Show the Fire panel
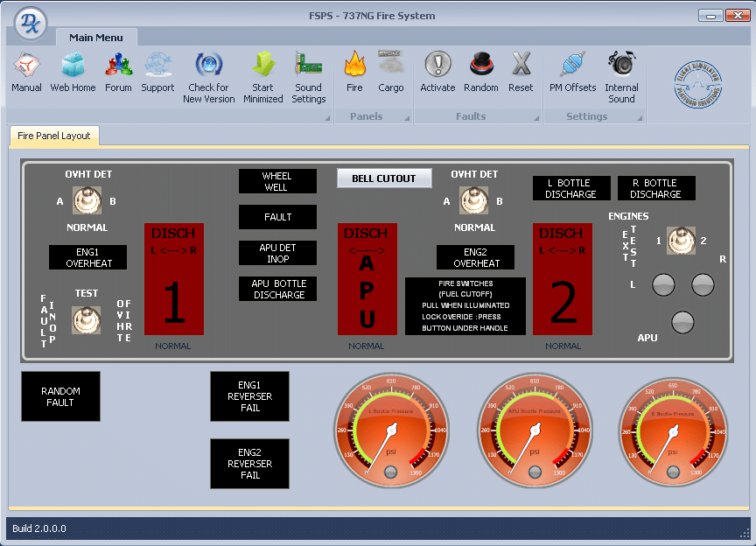The height and width of the screenshot is (546, 756). pyautogui.click(x=354, y=66)
